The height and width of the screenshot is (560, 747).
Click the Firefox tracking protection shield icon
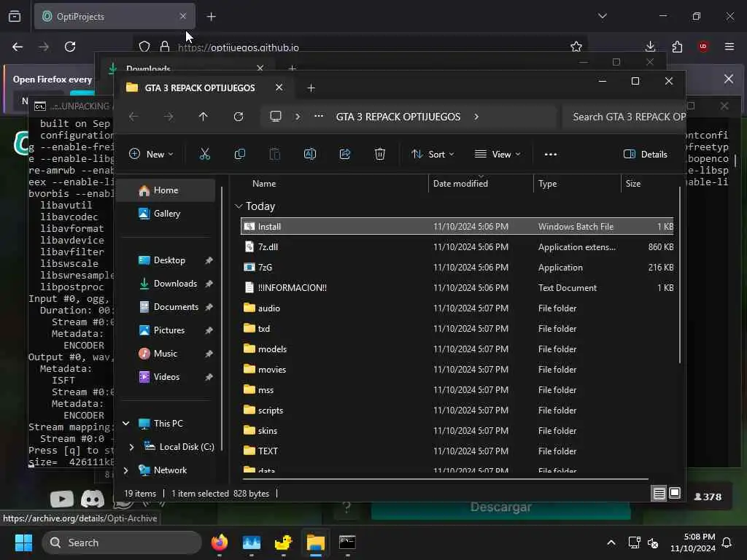point(144,47)
